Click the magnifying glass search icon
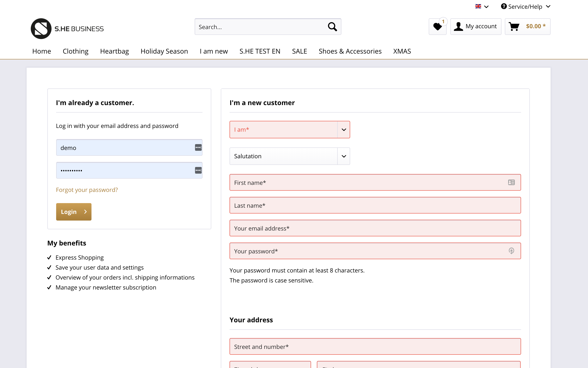588x368 pixels. (x=332, y=27)
